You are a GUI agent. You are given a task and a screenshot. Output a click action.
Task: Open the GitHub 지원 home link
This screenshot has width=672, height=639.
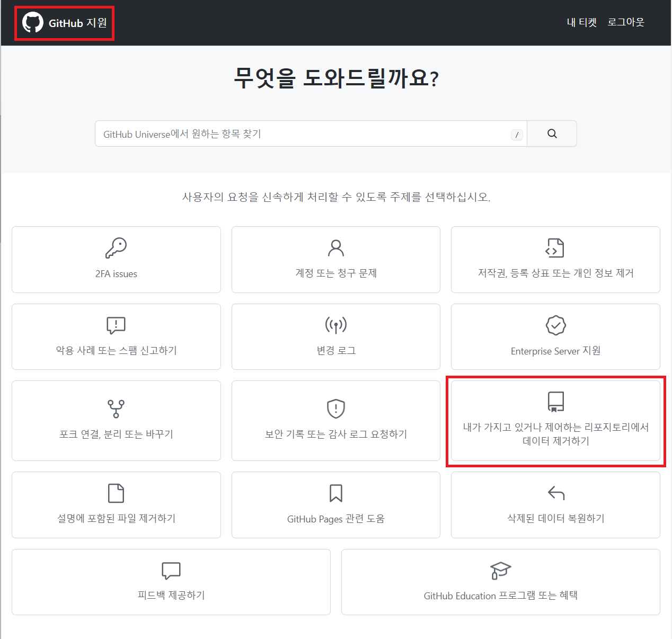click(x=65, y=23)
